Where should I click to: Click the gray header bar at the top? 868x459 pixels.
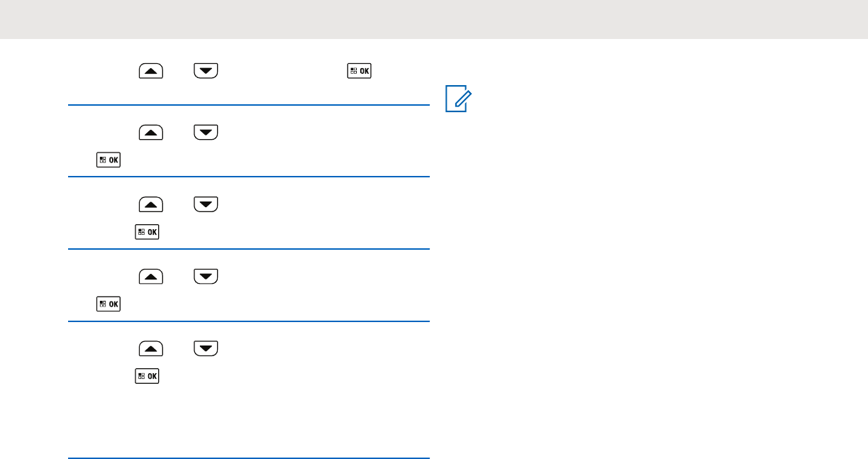(434, 19)
